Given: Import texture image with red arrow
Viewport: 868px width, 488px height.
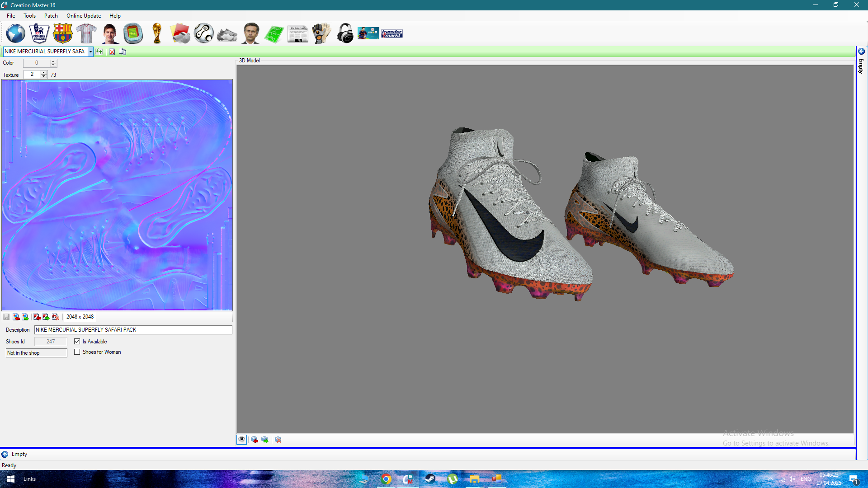Looking at the screenshot, I should point(16,317).
